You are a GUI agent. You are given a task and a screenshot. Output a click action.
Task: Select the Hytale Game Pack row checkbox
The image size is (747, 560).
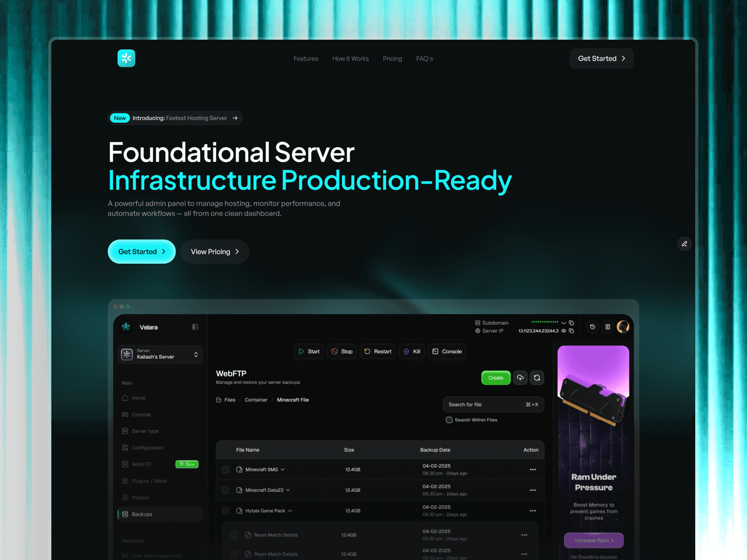(226, 511)
